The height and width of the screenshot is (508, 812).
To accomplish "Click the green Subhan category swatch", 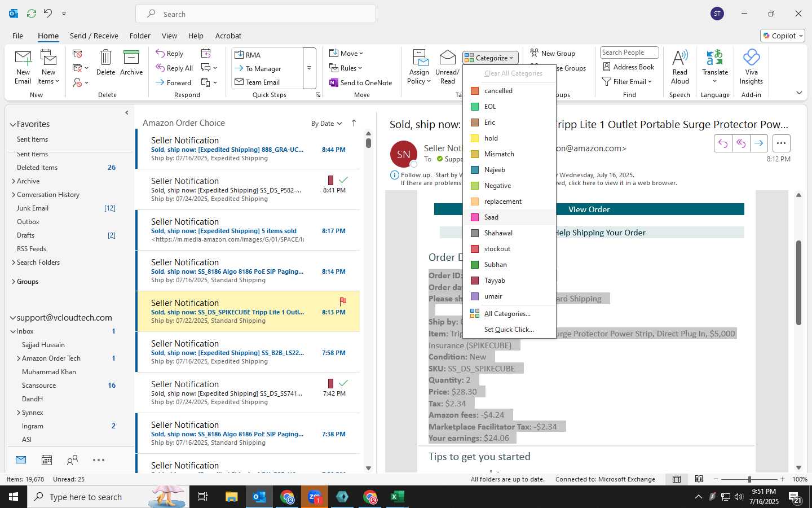I will point(475,265).
